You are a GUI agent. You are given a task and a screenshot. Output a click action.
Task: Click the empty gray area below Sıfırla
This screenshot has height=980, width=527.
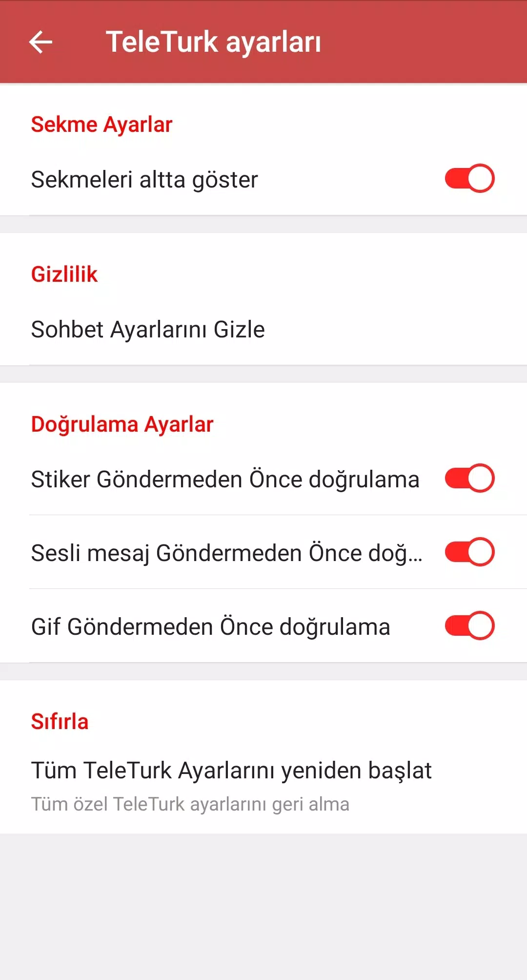point(263,903)
